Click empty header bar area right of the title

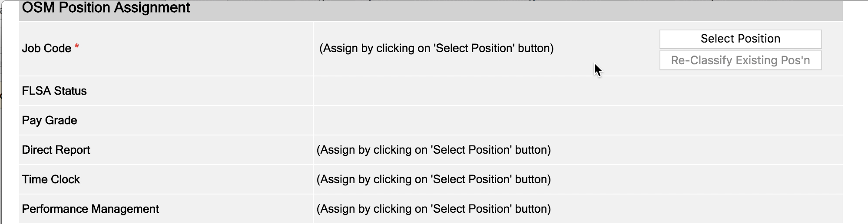click(x=521, y=10)
